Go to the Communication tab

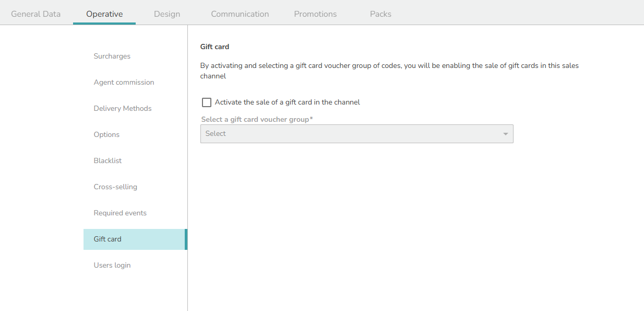pyautogui.click(x=240, y=14)
